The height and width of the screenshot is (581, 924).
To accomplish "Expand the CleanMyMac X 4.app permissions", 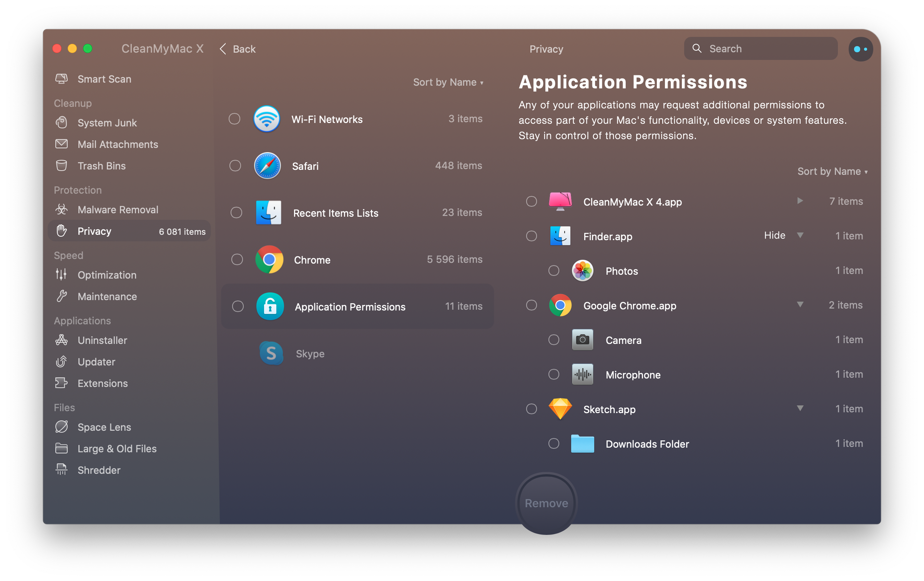I will point(800,201).
